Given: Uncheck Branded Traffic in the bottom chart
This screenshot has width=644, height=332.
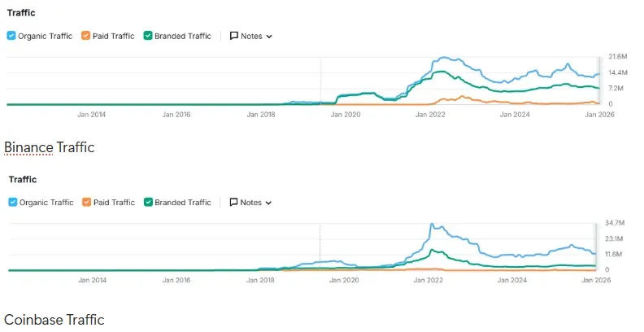Looking at the screenshot, I should click(x=147, y=203).
